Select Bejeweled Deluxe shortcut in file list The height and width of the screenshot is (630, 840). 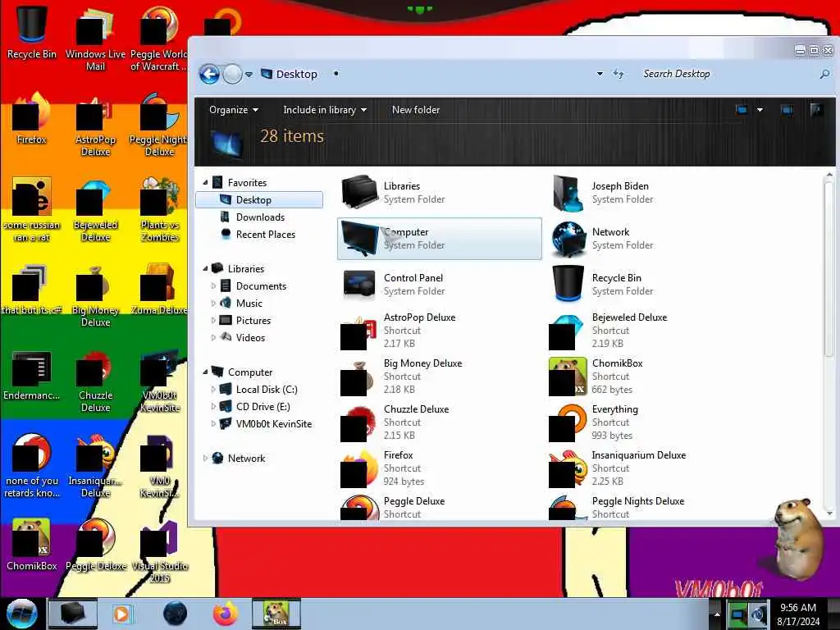(x=568, y=331)
